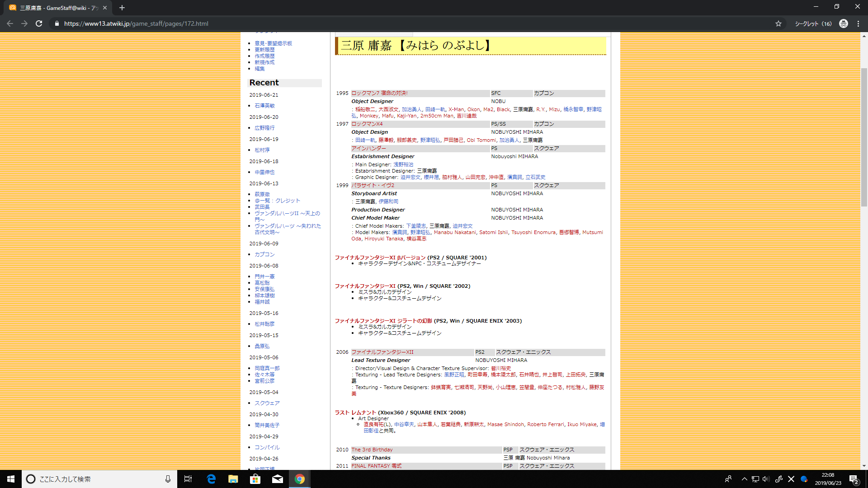868x488 pixels.
Task: Click the taskbar search box
Action: 99,479
